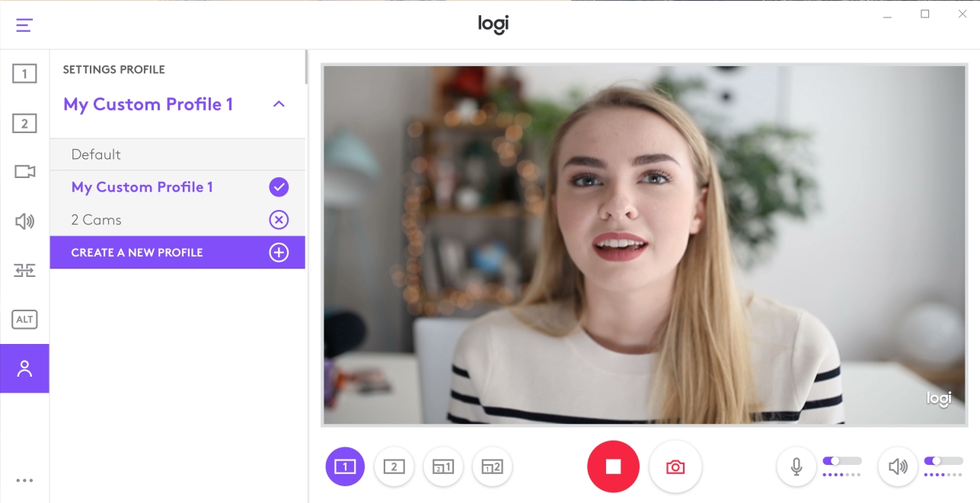Open the ALT shortcuts sidebar icon
The width and height of the screenshot is (980, 503).
pos(24,320)
